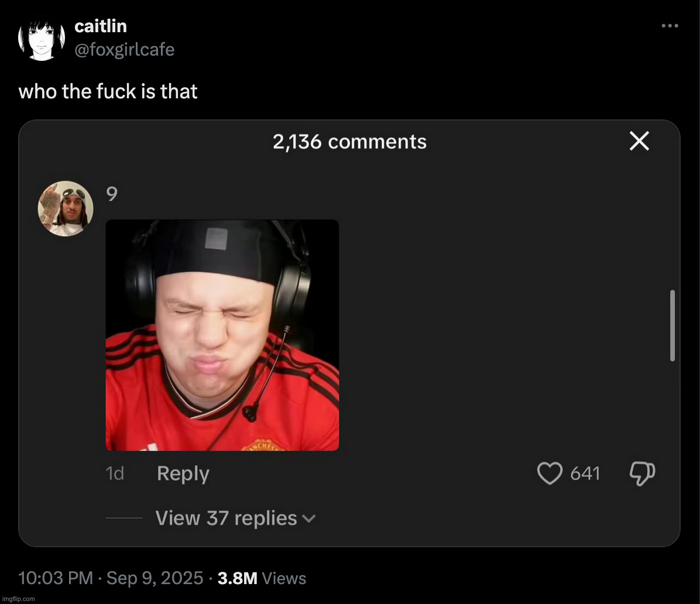Dislike the comment using thumbs down icon

[642, 473]
